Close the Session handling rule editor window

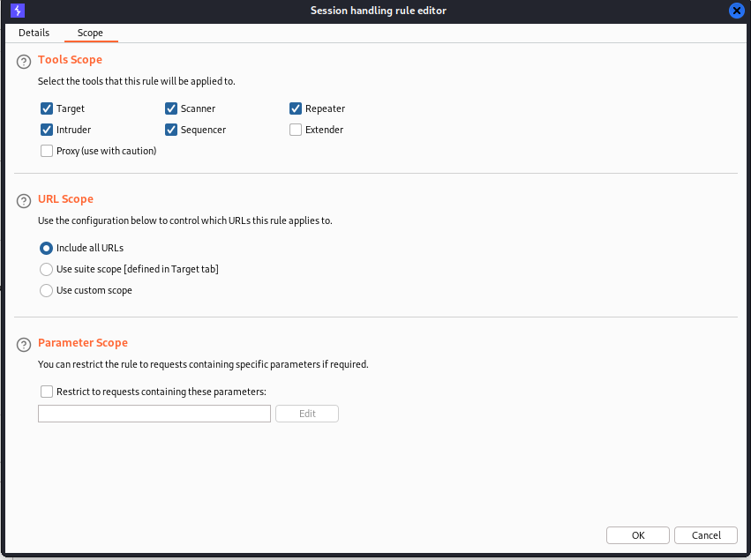(x=736, y=11)
